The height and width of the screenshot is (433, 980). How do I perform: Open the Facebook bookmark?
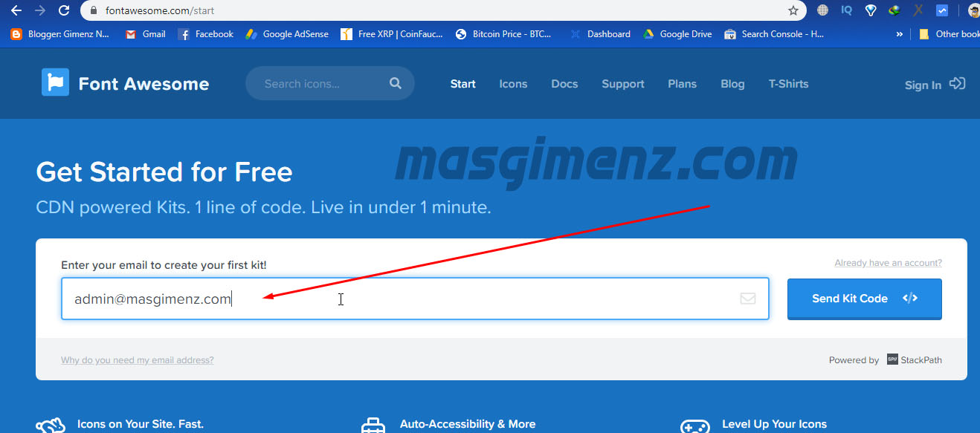pyautogui.click(x=206, y=34)
